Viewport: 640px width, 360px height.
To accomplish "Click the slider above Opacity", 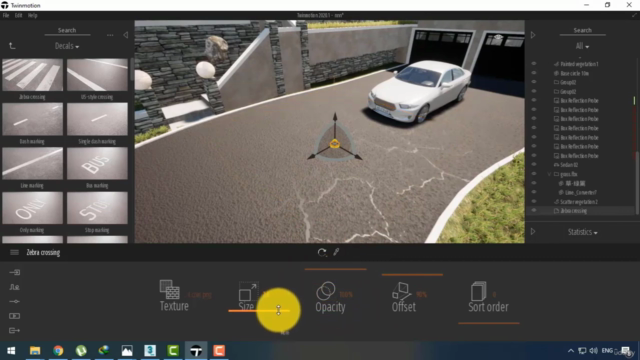I will click(336, 269).
